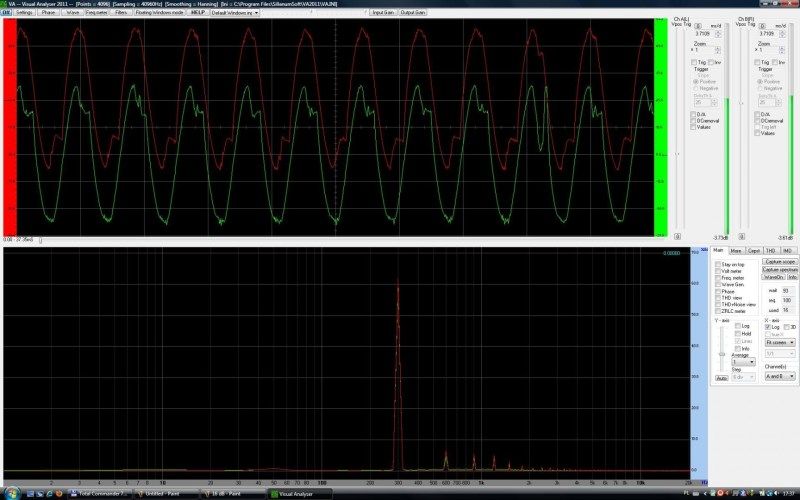Click the Ch A ms/d value stepper
This screenshot has height=500, width=800.
coord(719,34)
